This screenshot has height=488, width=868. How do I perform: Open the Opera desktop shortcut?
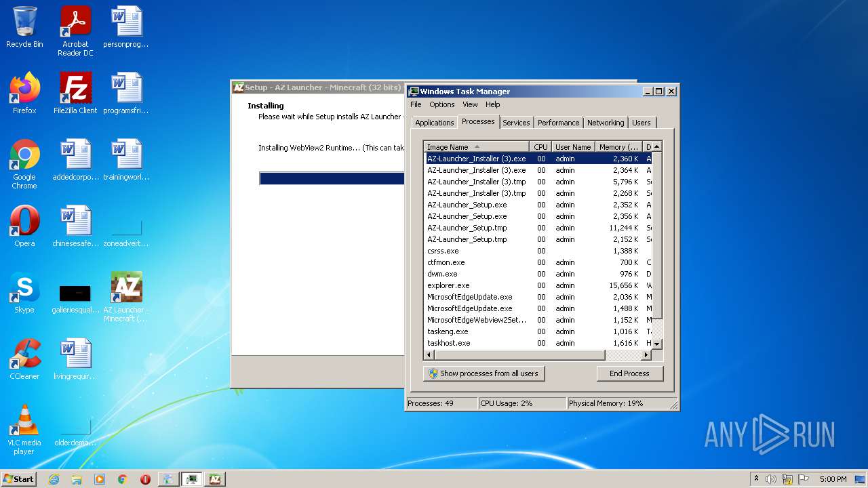pos(24,226)
